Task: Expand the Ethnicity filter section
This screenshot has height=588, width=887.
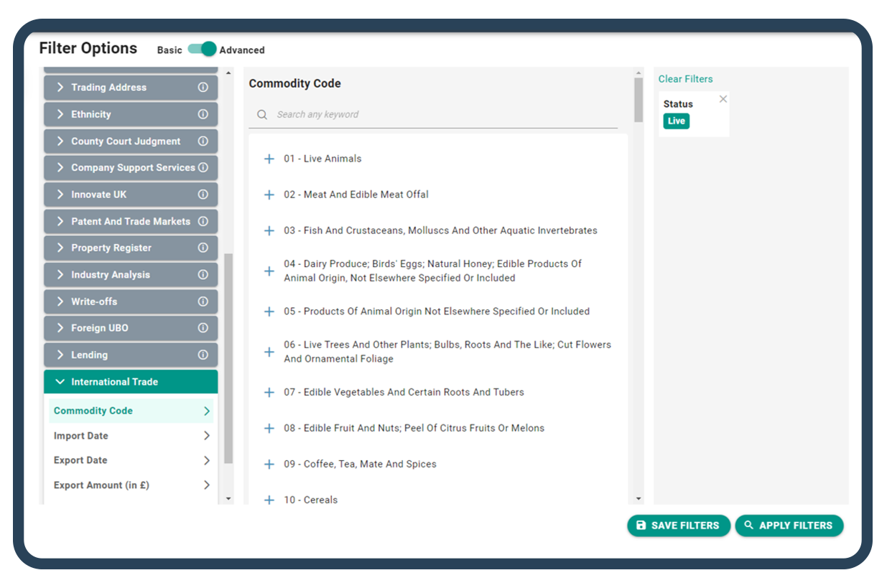Action: [x=131, y=114]
